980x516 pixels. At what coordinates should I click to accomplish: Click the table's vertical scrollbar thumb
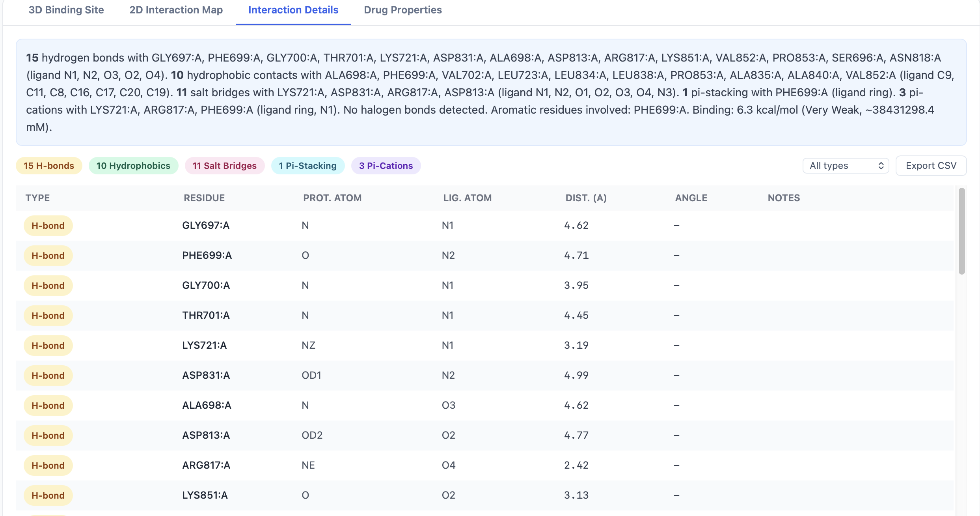coord(962,231)
